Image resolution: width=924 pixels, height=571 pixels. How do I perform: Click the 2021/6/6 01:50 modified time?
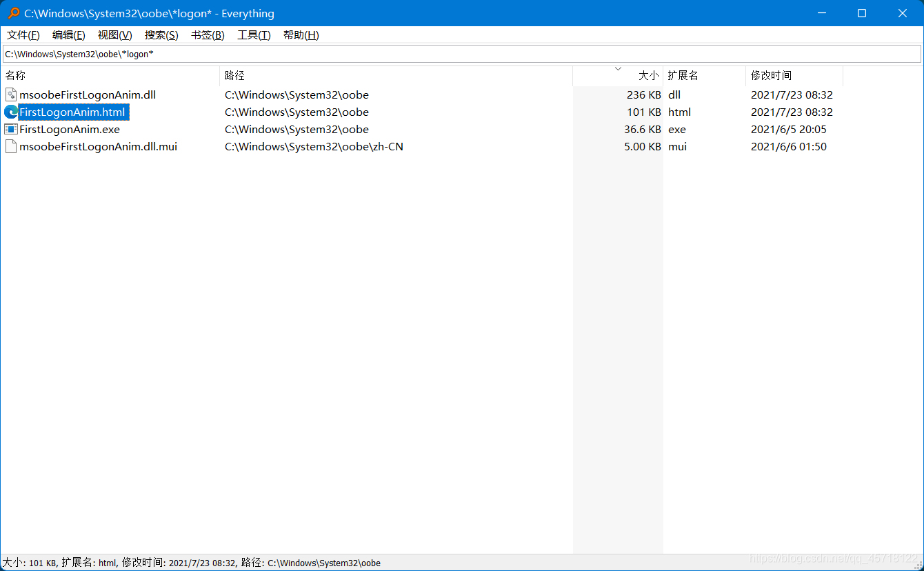coord(789,146)
